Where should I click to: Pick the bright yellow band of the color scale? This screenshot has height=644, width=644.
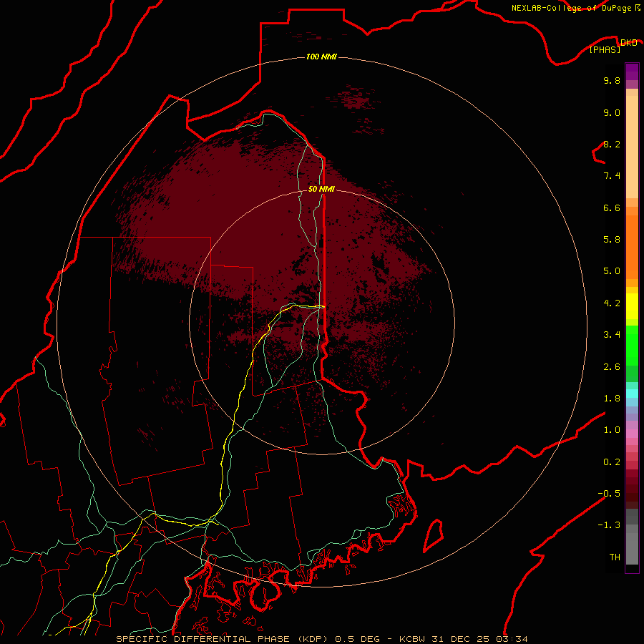pos(632,306)
